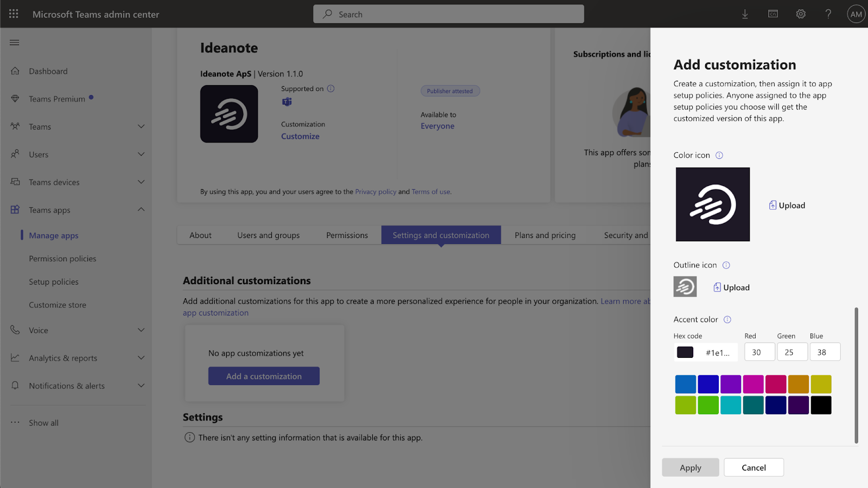Cancel the Add customization panel

point(754,467)
